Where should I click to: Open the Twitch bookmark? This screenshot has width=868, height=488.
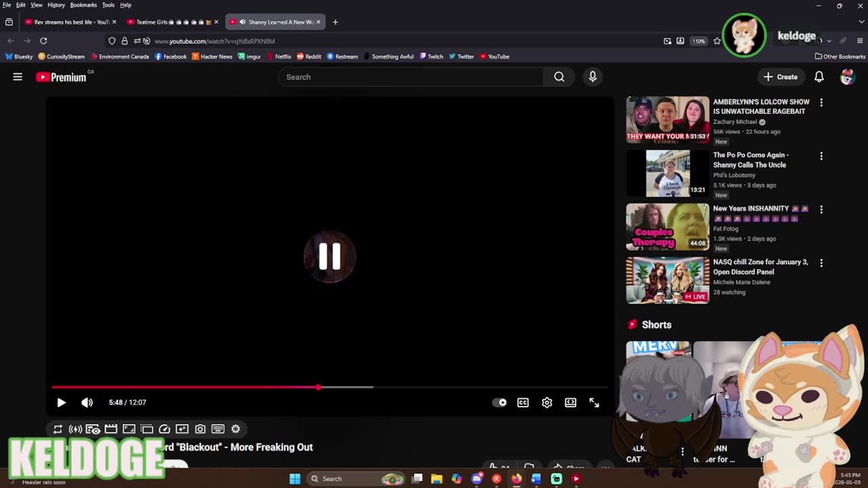431,57
